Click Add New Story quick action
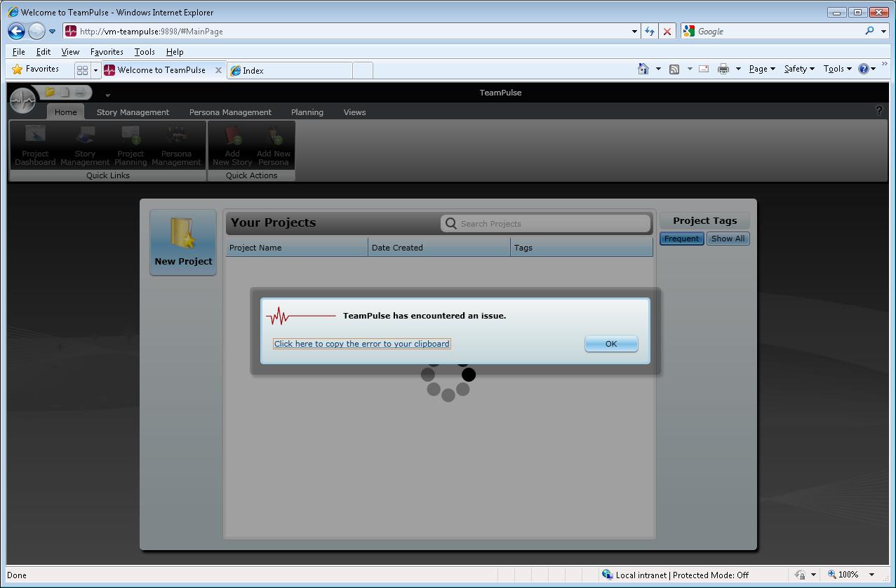 click(232, 146)
